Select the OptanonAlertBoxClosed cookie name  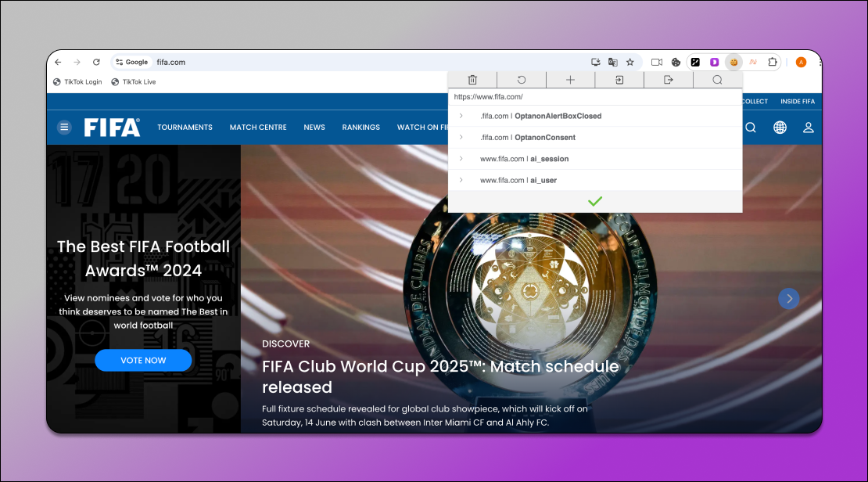(558, 117)
